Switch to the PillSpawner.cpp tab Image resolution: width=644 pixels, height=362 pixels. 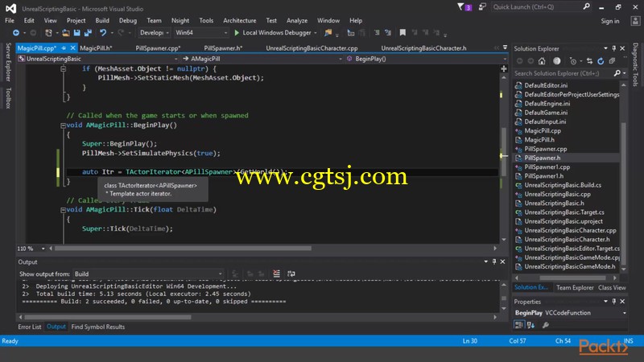click(x=158, y=48)
